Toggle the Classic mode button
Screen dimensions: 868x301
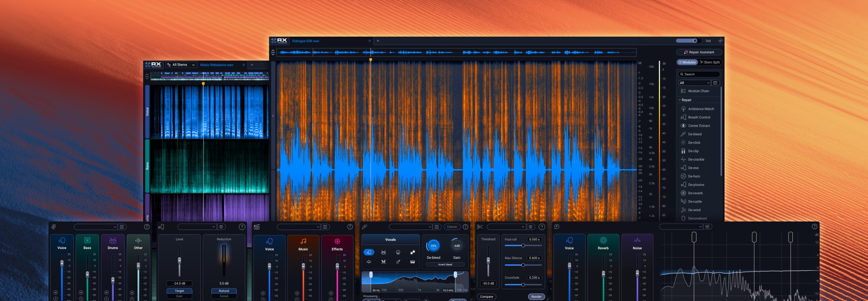click(x=452, y=227)
